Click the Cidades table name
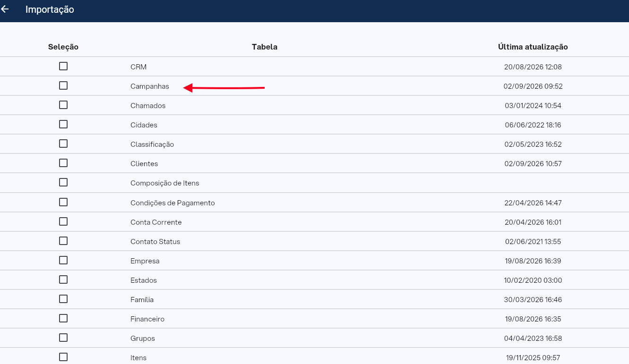The image size is (629, 364). [144, 125]
